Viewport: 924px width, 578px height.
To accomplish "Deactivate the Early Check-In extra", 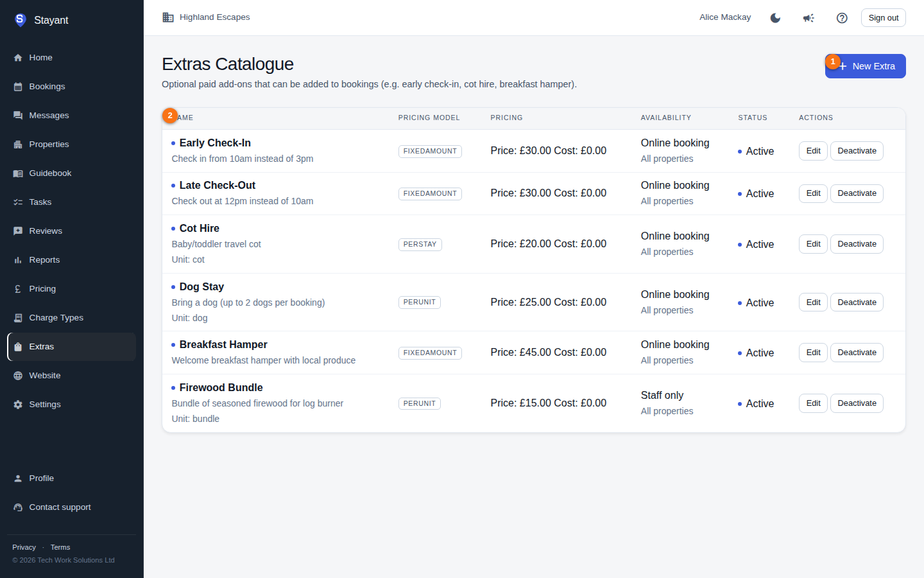I will coord(857,151).
